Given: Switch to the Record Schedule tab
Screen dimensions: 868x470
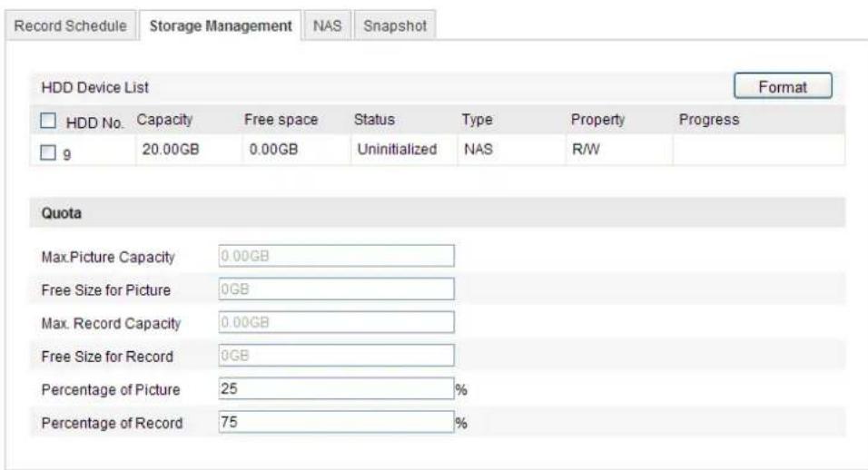Looking at the screenshot, I should pos(70,26).
